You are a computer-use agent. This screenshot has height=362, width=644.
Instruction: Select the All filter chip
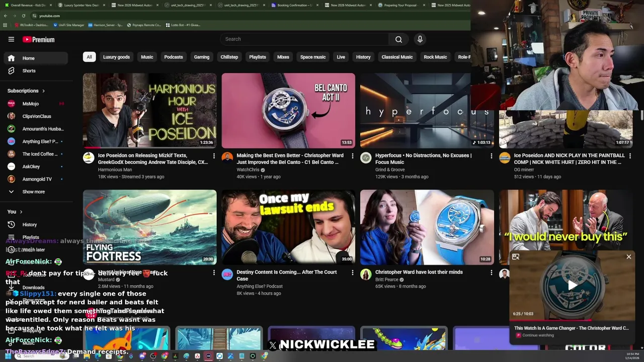[x=89, y=57]
